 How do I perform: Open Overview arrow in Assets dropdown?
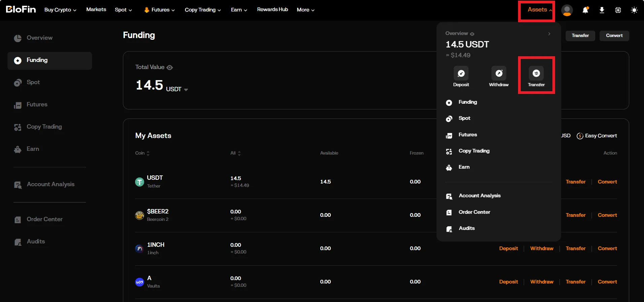(549, 34)
